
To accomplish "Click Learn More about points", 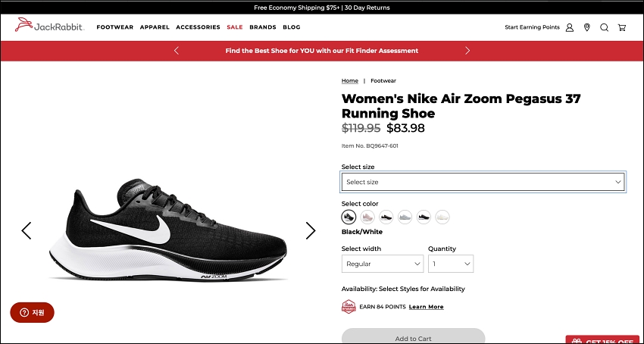I will (427, 307).
